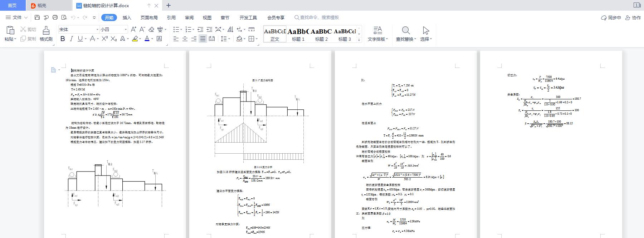This screenshot has height=238, width=644.
Task: Click the Find and Replace magnifier icon
Action: coord(406,30)
